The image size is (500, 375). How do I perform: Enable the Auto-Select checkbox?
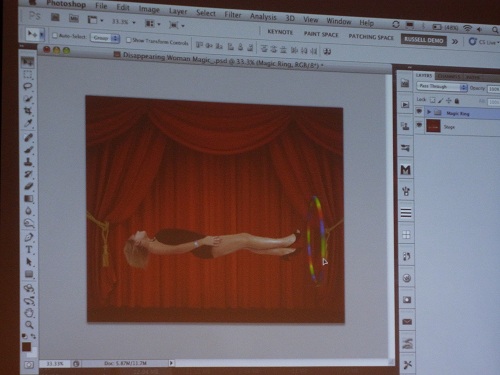[55, 35]
